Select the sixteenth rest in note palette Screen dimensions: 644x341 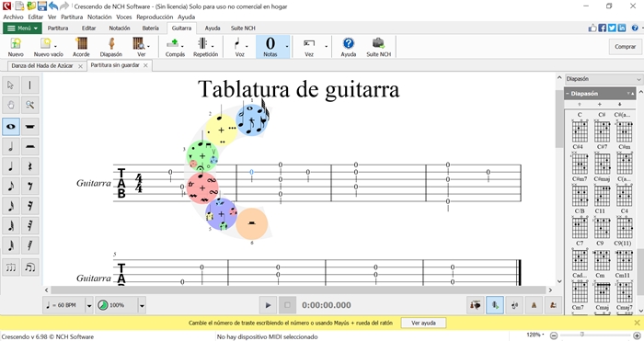pos(30,206)
